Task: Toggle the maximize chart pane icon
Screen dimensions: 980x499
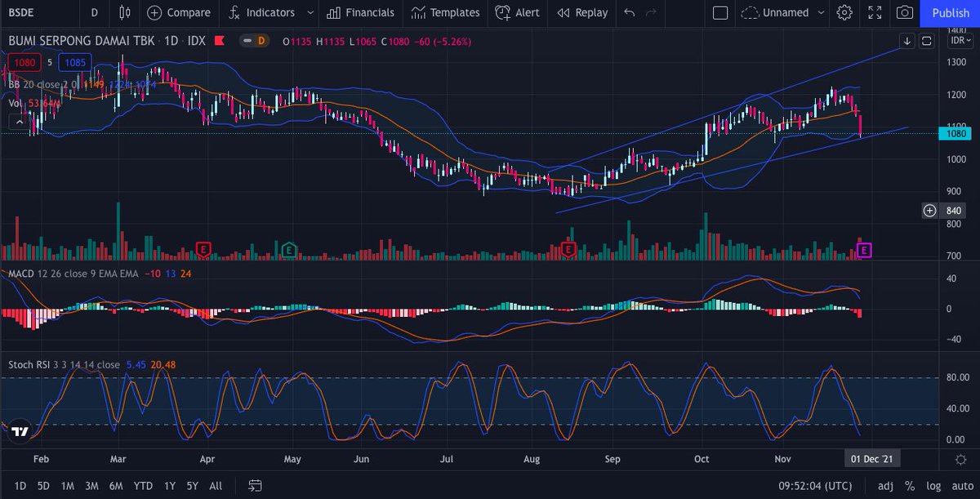Action: pyautogui.click(x=926, y=40)
